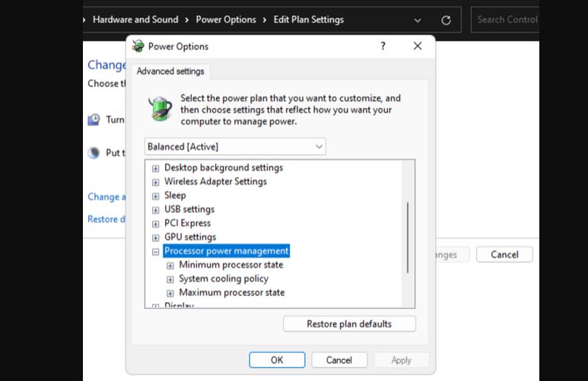Click the refresh icon in address bar
This screenshot has height=381, width=588.
click(x=446, y=20)
